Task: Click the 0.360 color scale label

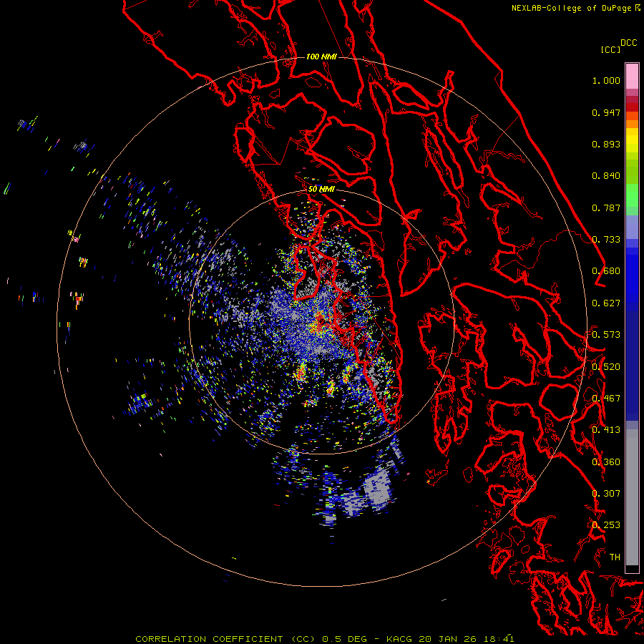Action: (x=606, y=462)
